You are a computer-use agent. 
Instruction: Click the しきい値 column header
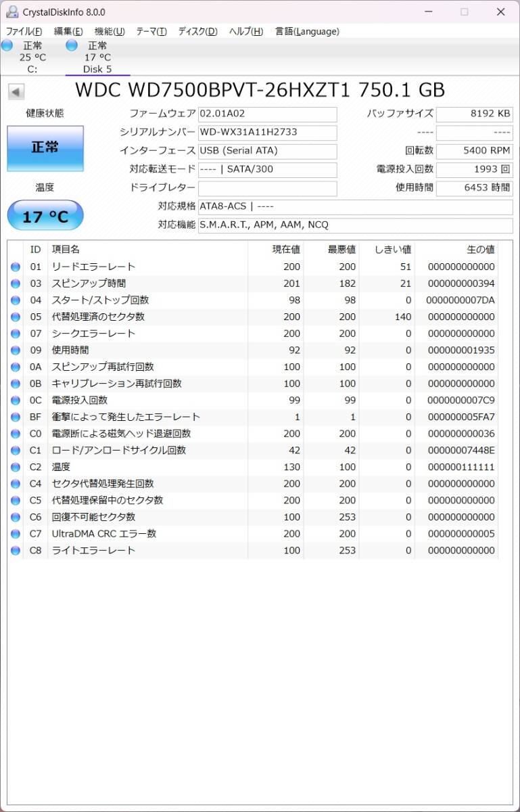pyautogui.click(x=386, y=250)
